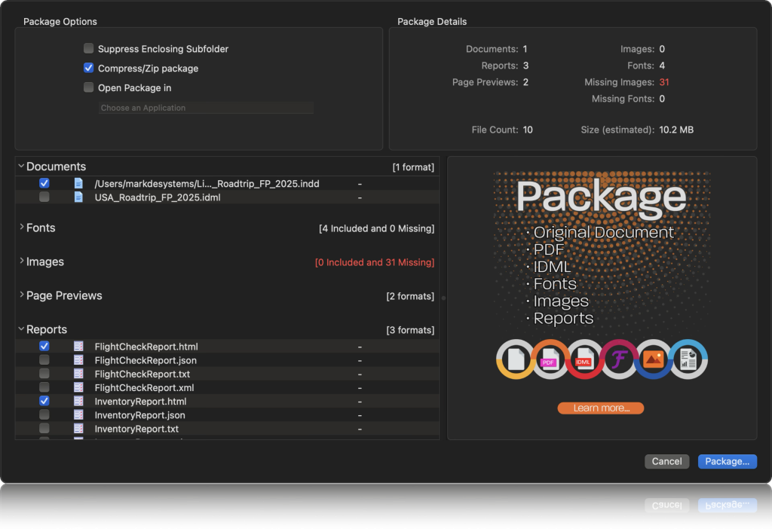The width and height of the screenshot is (772, 532).
Task: Click the Images circle icon in preview
Action: 654,359
